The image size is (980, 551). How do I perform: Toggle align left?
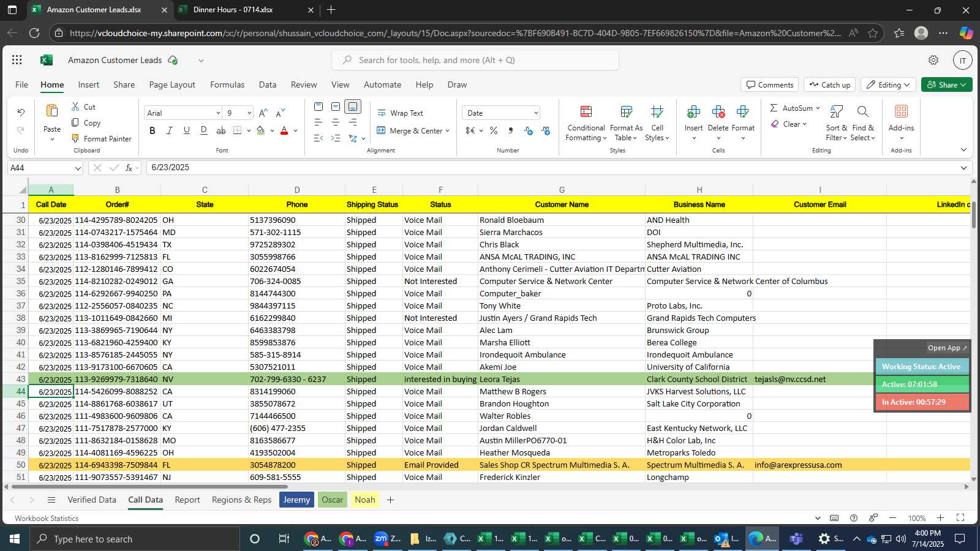coord(318,122)
